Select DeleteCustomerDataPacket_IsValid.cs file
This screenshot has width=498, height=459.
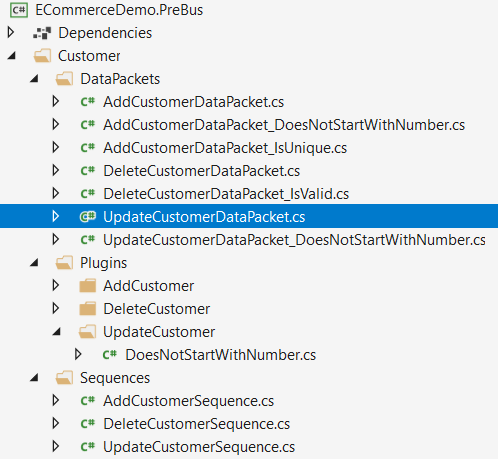point(226,194)
